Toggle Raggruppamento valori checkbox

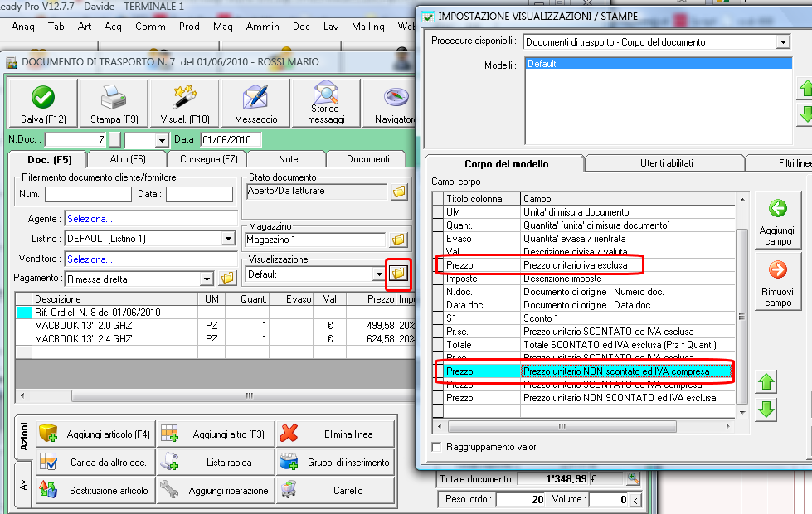coord(436,447)
